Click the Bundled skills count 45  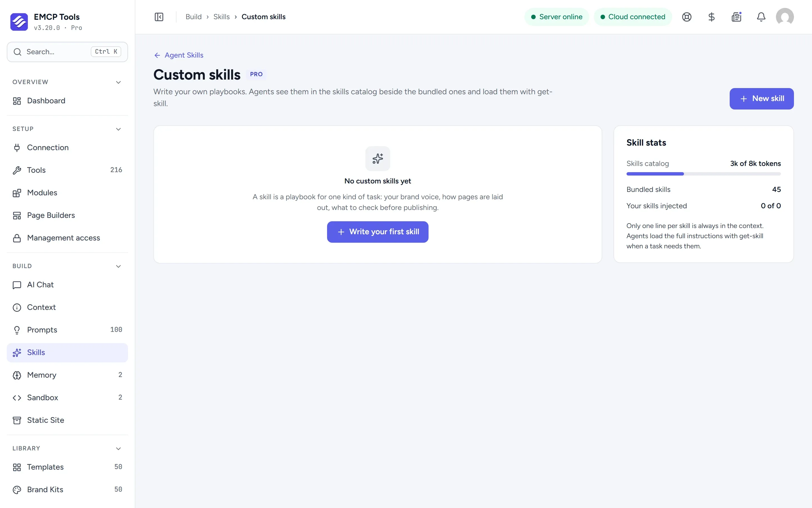(x=776, y=189)
